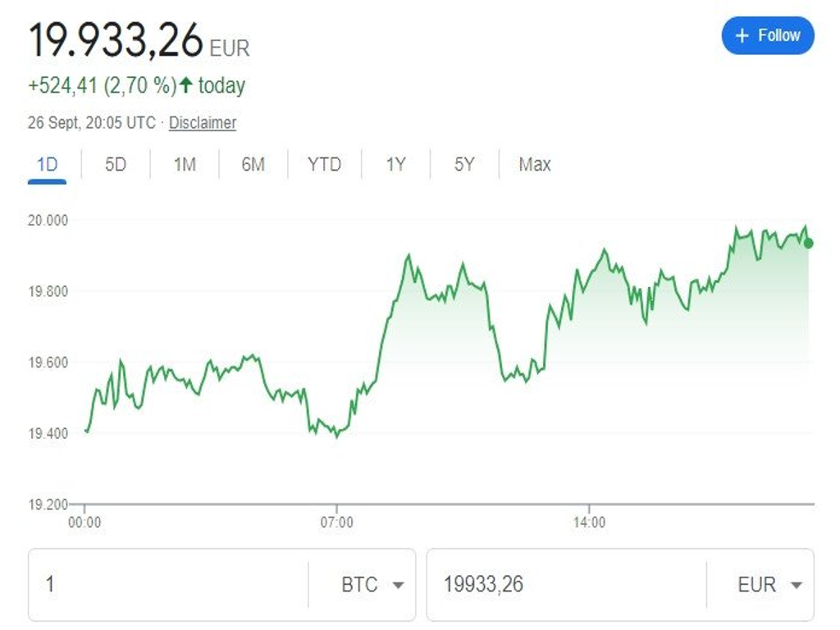840x630 pixels.
Task: Click the green endpoint dot on the chart
Action: pyautogui.click(x=809, y=243)
